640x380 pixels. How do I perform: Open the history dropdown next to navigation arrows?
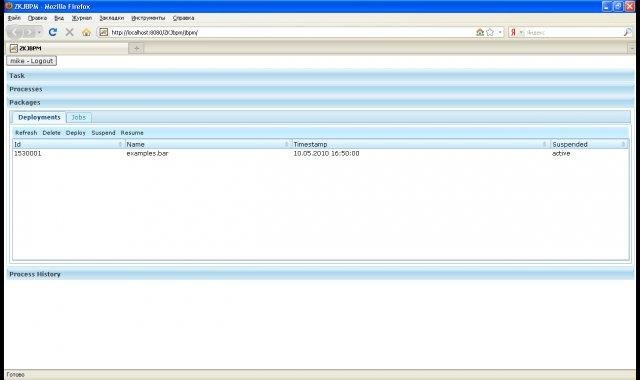click(x=39, y=32)
